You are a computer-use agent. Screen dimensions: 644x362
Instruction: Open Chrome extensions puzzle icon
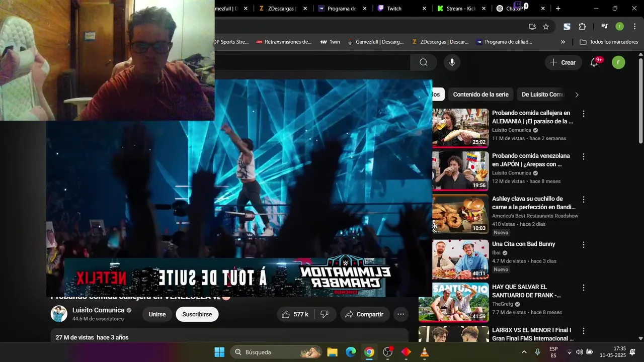582,27
